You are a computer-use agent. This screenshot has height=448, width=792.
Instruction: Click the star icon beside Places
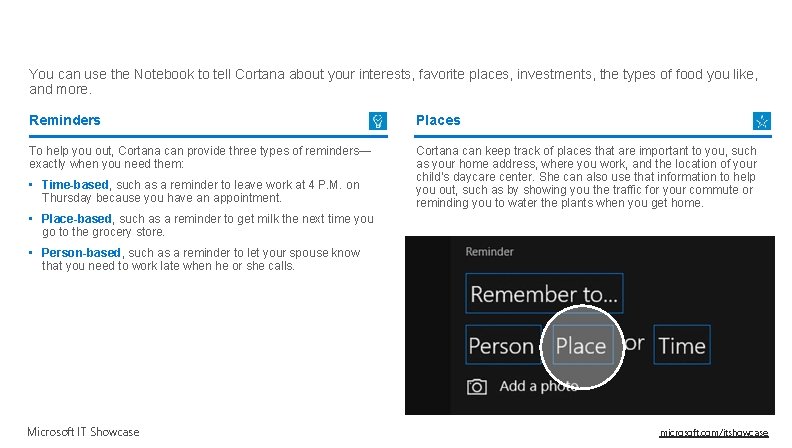[x=762, y=121]
